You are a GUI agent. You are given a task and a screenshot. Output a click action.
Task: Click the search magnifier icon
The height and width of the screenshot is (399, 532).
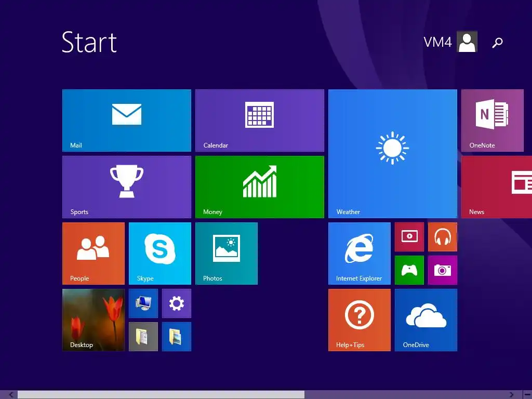click(497, 43)
